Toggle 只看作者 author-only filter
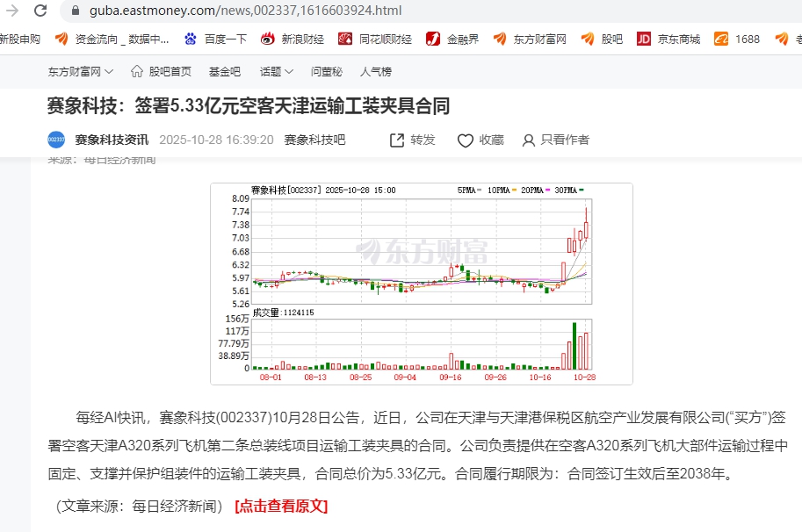Screen dimensions: 802x532 (x=565, y=140)
